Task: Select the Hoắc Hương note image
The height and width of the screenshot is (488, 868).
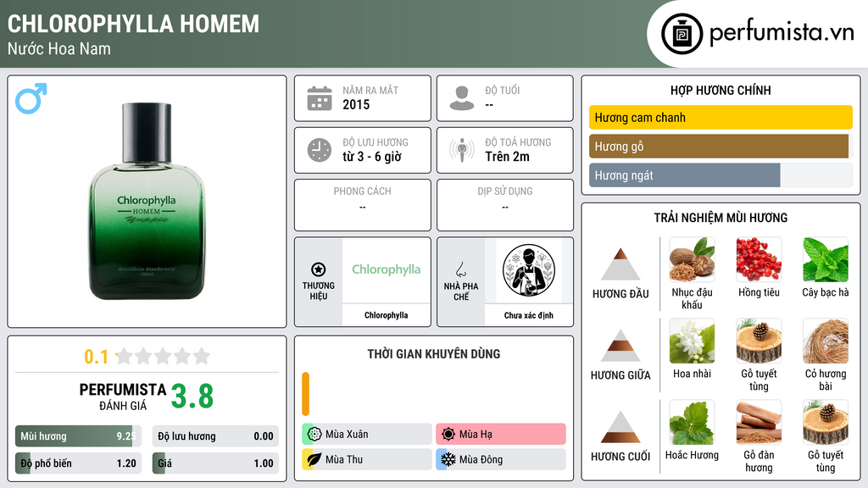Action: pyautogui.click(x=692, y=422)
